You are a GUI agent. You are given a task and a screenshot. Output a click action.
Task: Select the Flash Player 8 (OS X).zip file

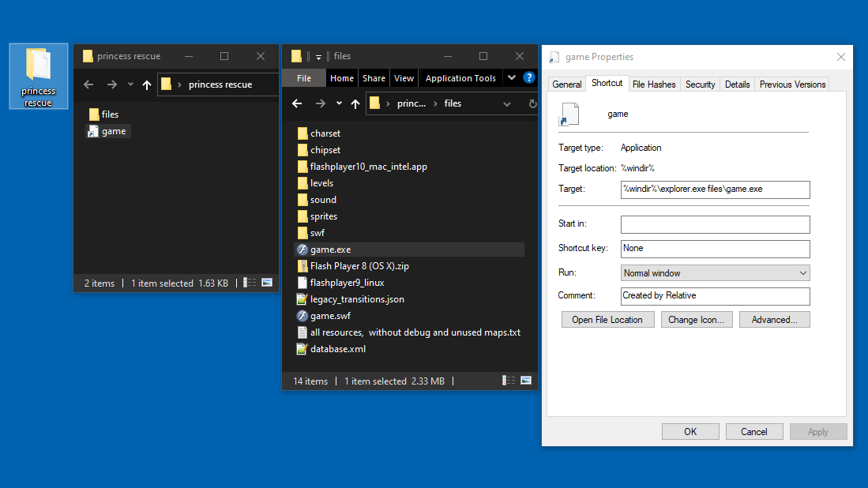click(x=359, y=266)
